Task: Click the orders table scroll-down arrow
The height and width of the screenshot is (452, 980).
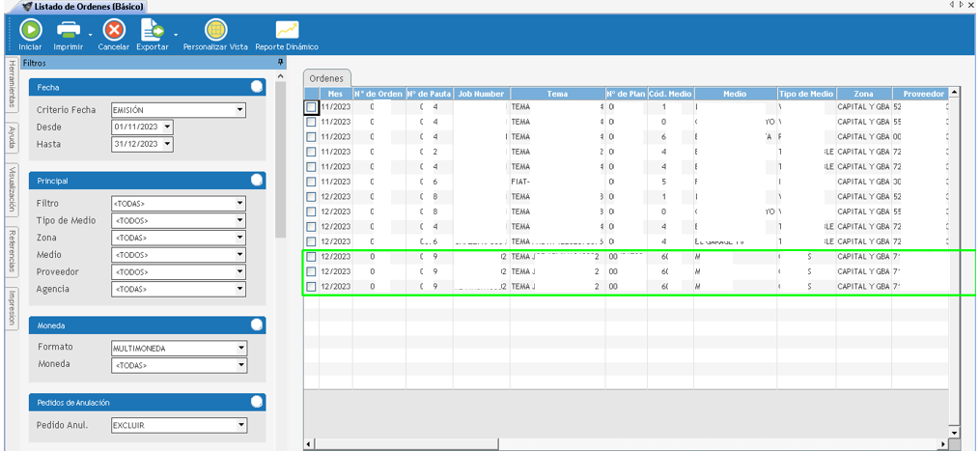Action: click(953, 432)
